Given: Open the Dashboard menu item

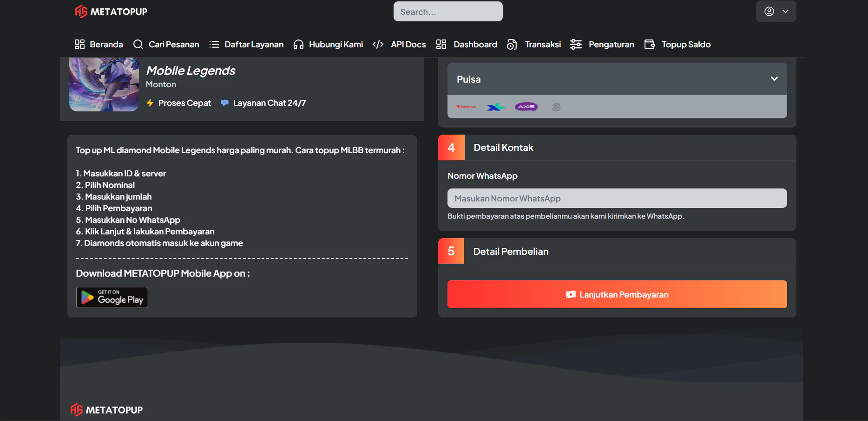Looking at the screenshot, I should click(x=467, y=45).
